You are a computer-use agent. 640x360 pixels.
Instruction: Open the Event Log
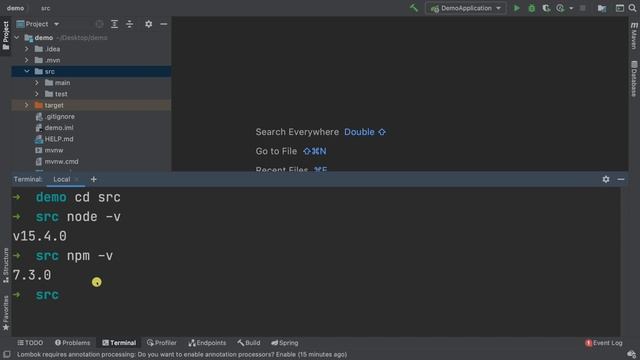(604, 343)
